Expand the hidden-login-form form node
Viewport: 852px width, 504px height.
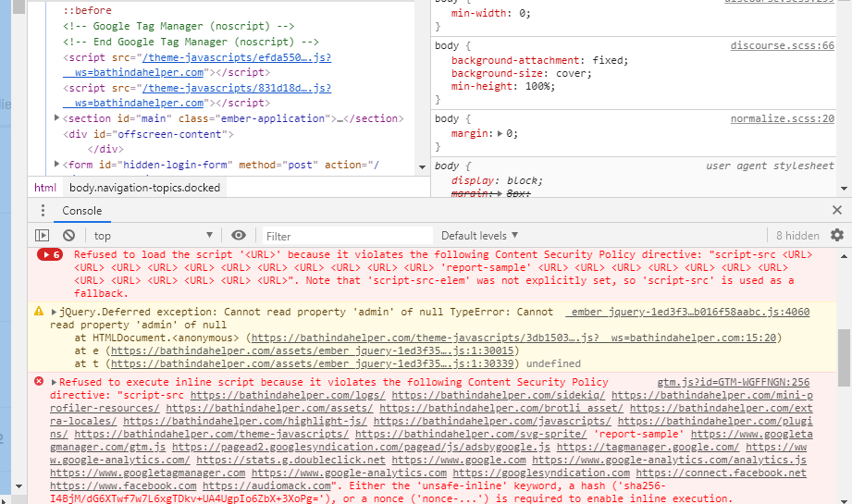click(x=56, y=164)
